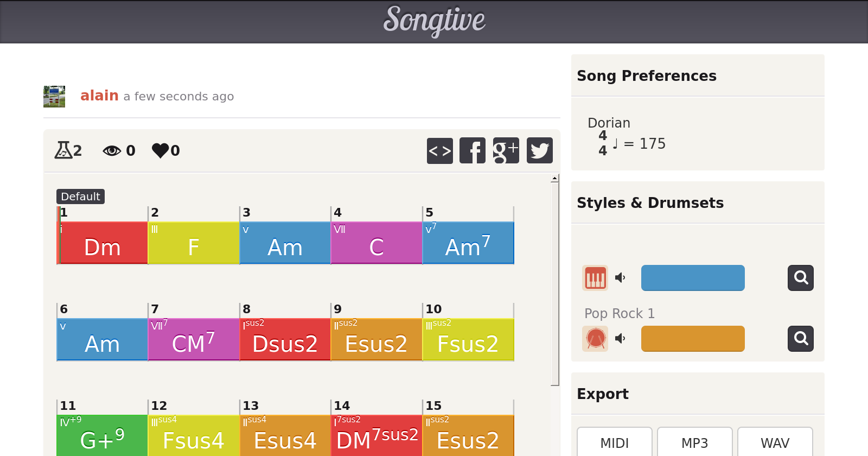Image resolution: width=868 pixels, height=456 pixels.
Task: Export the song as MP3
Action: pos(695,443)
